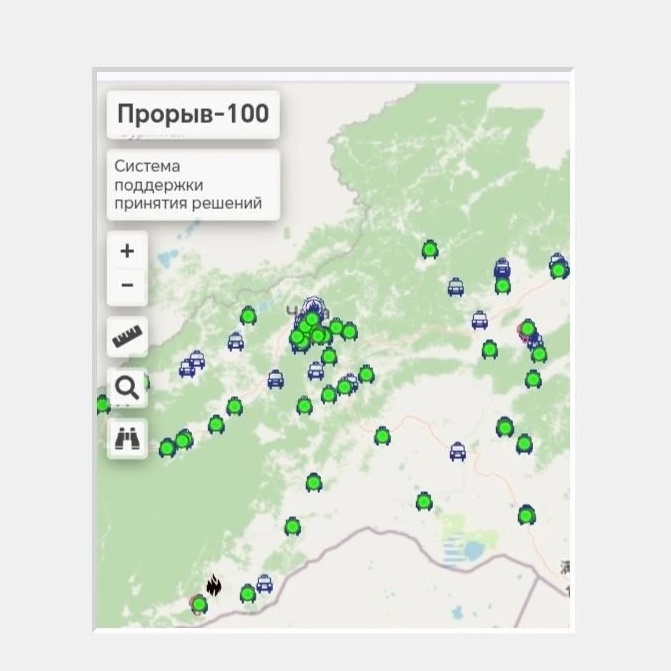Click the isolated police car marker in southeast

click(x=458, y=452)
